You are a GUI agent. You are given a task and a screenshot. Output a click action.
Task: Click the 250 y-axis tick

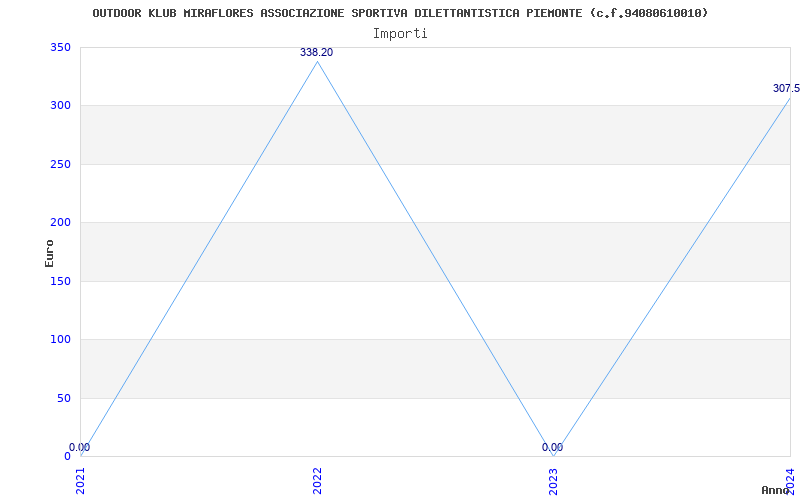[60, 164]
